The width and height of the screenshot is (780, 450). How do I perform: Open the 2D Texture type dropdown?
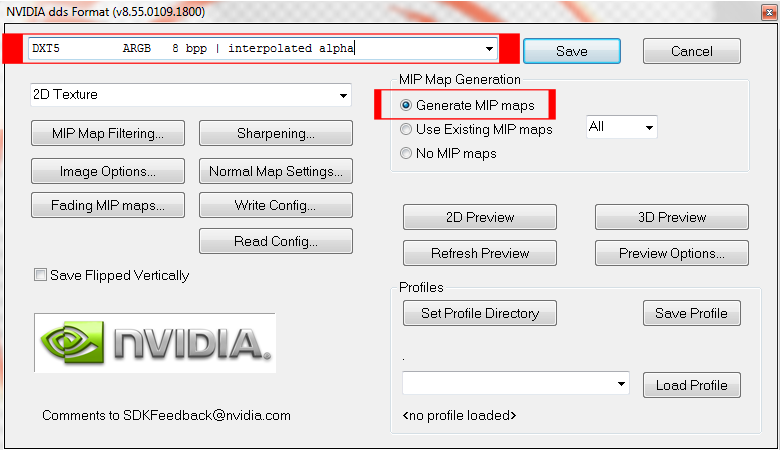pos(191,94)
